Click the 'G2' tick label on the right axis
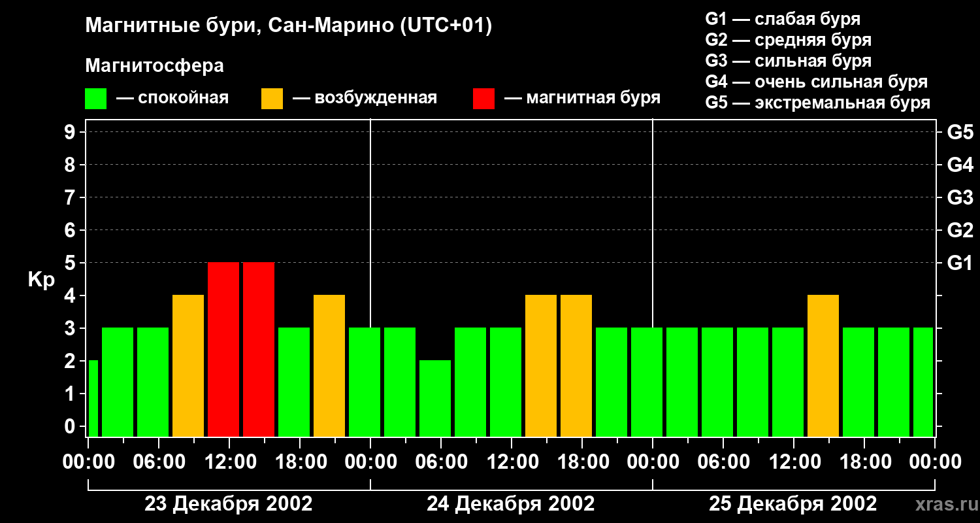The image size is (980, 523). [960, 230]
